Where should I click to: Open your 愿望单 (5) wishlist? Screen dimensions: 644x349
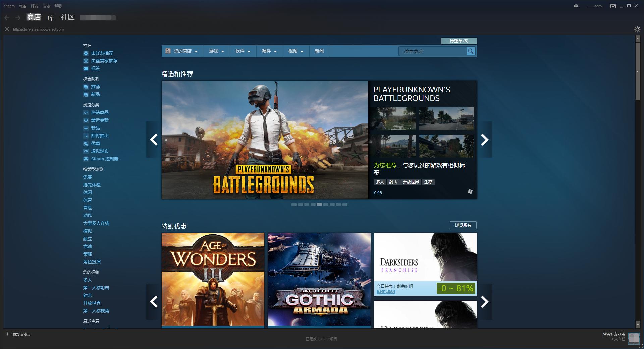point(459,41)
